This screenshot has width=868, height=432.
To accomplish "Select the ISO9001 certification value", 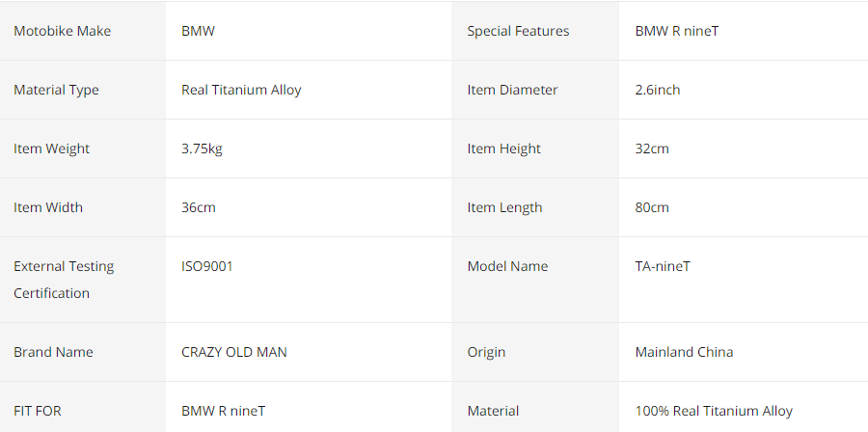I will click(207, 266).
